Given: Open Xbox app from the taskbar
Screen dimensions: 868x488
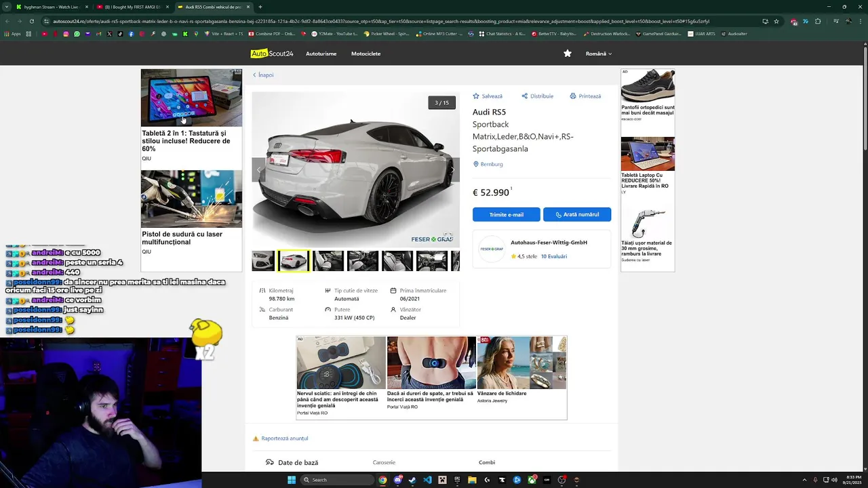Looking at the screenshot, I should [x=532, y=480].
